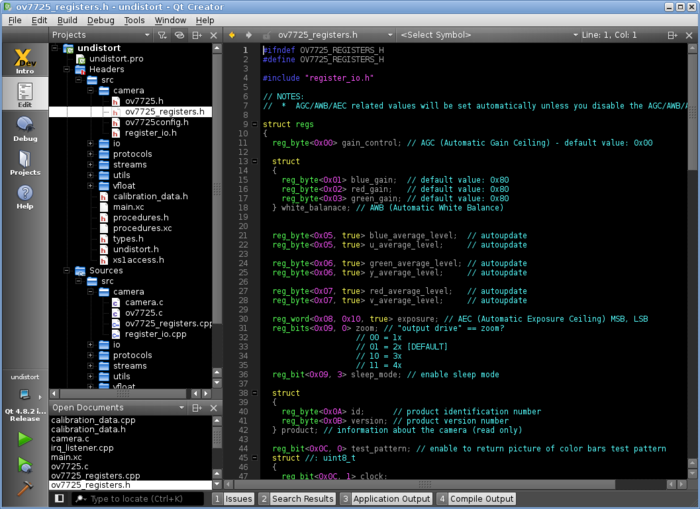Open procedures.xc in project tree

[142, 228]
